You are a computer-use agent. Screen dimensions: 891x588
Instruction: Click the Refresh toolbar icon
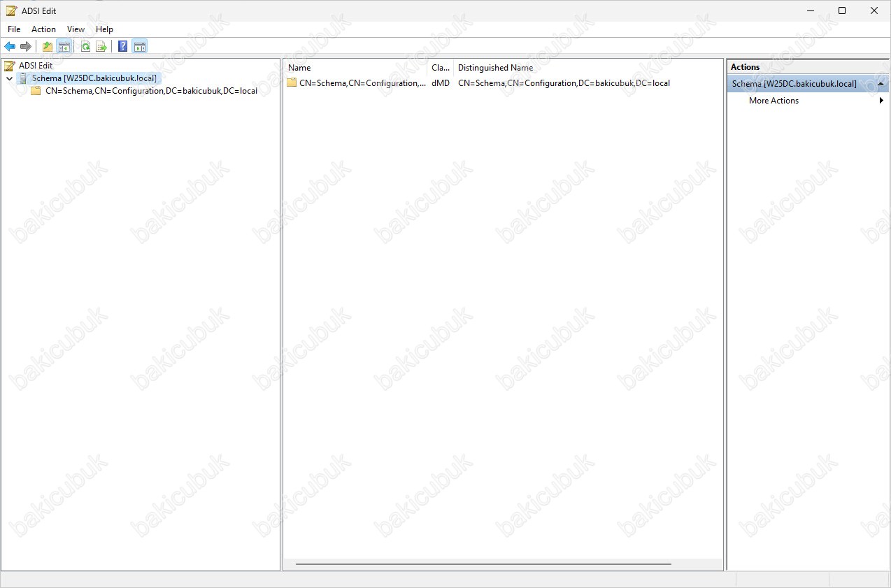click(x=85, y=47)
